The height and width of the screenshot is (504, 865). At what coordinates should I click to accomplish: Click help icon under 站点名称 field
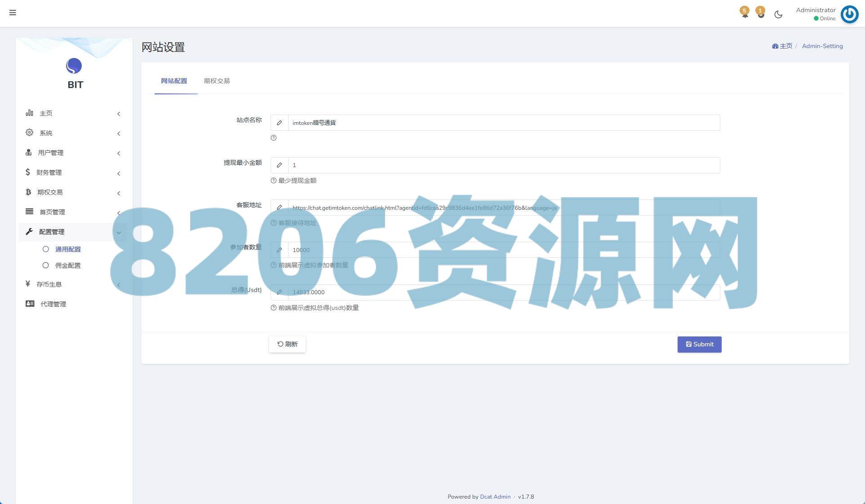tap(273, 138)
